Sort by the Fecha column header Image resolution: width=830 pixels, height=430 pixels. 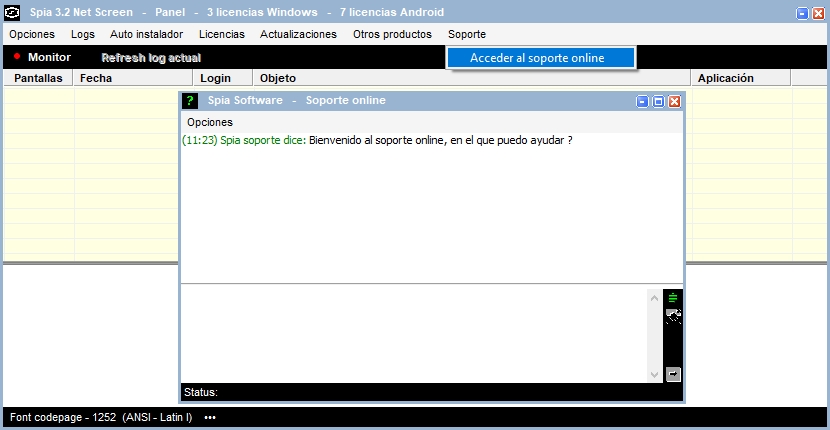133,78
